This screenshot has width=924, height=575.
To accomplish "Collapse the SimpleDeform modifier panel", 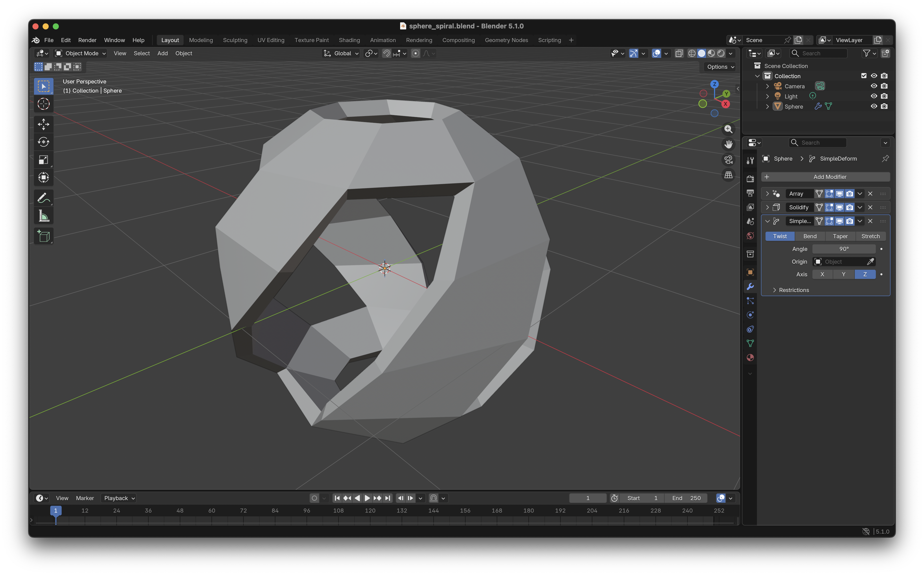I will [767, 221].
